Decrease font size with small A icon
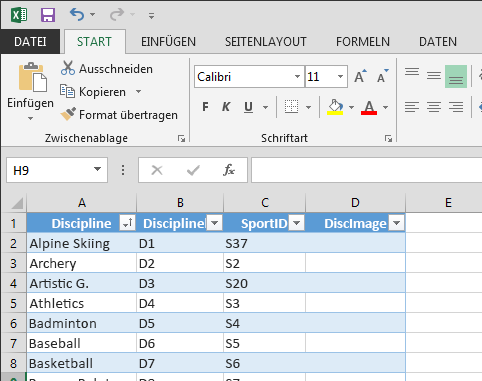 [383, 76]
